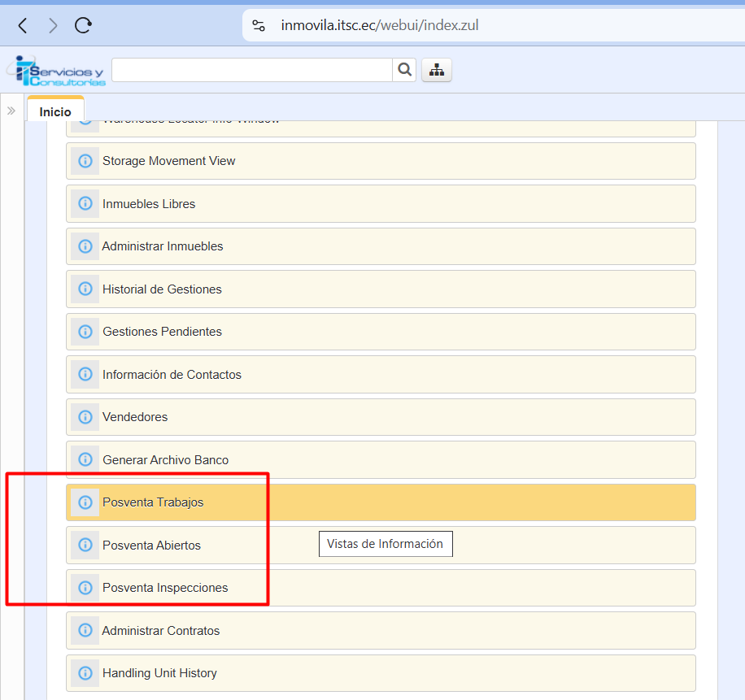Click the info icon next to Vendedores
The image size is (745, 700).
pos(85,417)
